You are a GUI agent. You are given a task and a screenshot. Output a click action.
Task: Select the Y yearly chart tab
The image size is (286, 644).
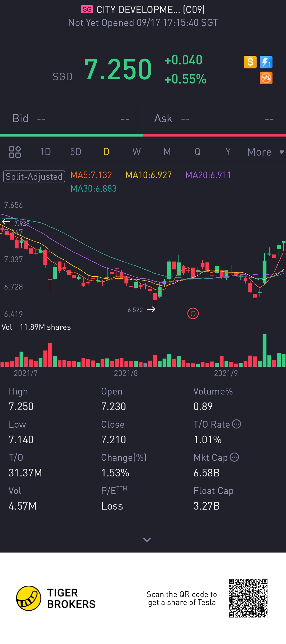coord(228,152)
